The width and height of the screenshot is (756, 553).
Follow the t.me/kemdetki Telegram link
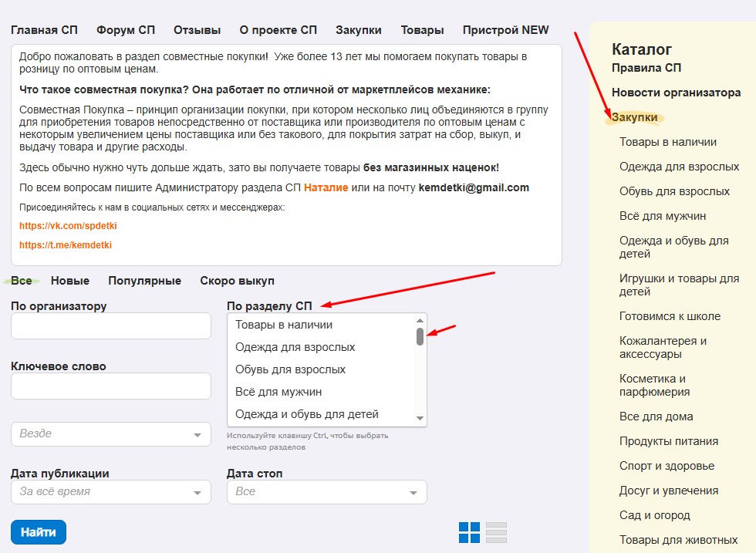pos(66,244)
